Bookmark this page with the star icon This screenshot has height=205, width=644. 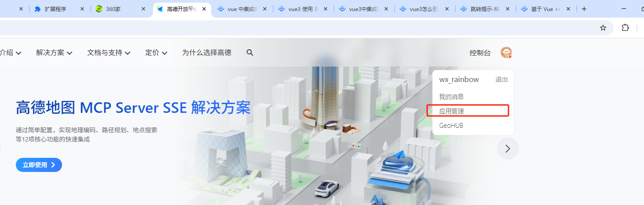point(603,28)
